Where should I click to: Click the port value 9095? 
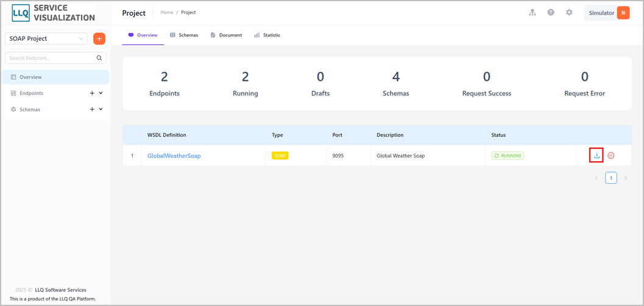tap(338, 156)
